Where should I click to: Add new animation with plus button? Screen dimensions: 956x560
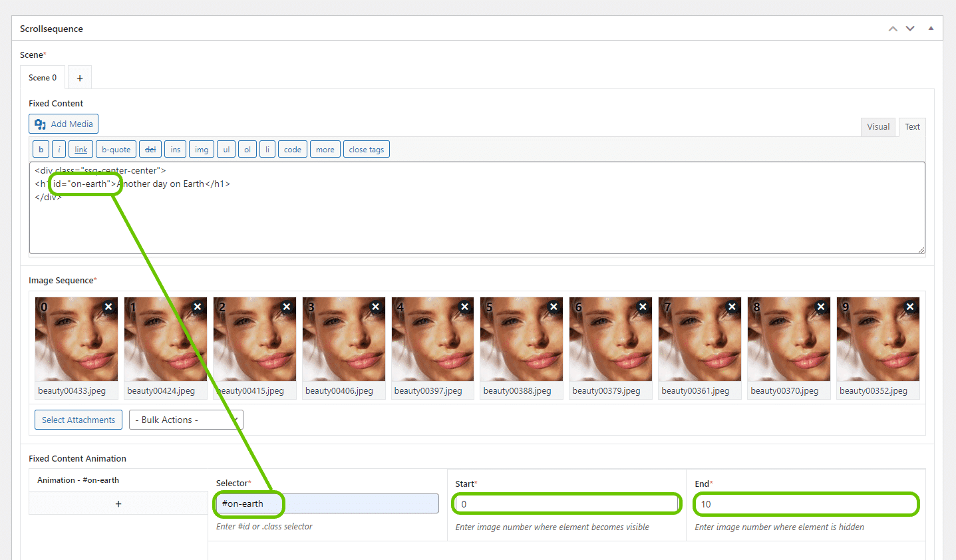118,503
